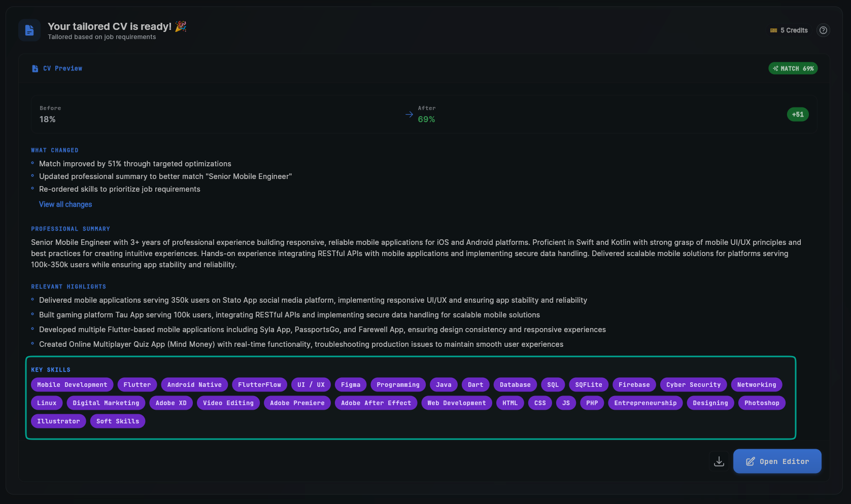Click the credits ticket icon
This screenshot has height=504, width=851.
773,30
